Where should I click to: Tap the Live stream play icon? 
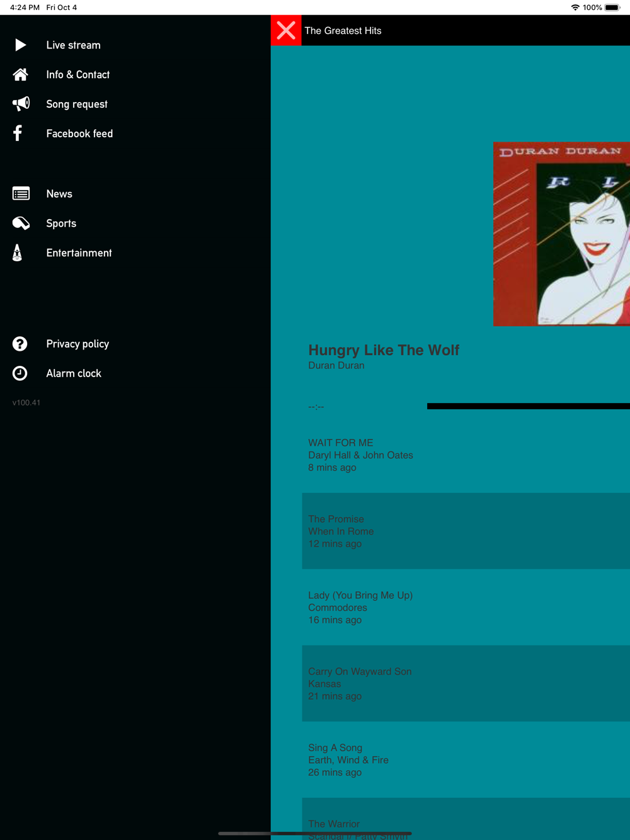pos(20,45)
